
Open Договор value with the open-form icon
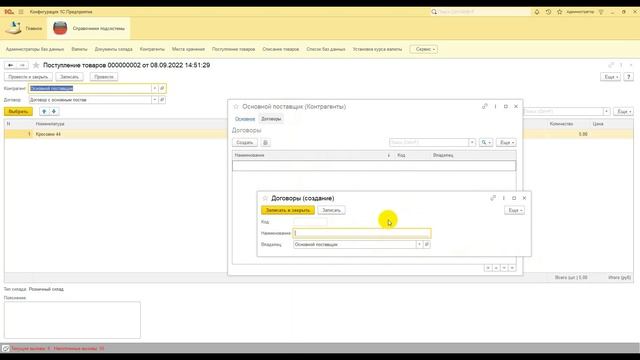(x=162, y=100)
